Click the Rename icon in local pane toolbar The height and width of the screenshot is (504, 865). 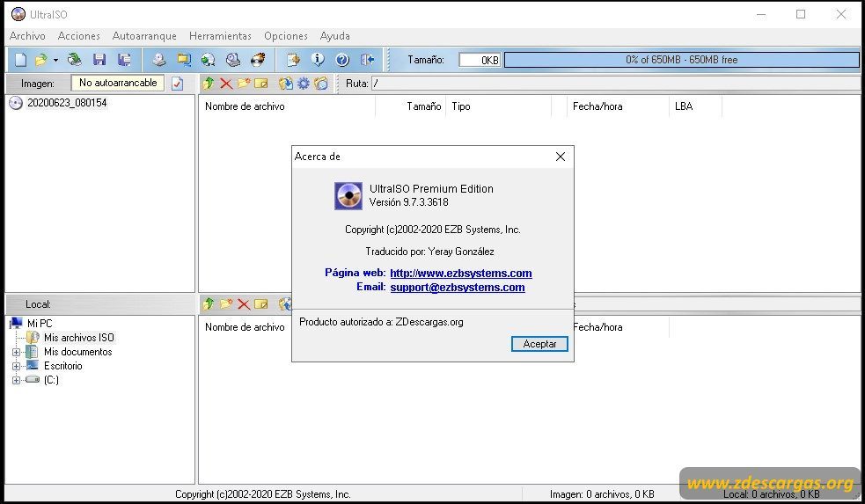[261, 303]
